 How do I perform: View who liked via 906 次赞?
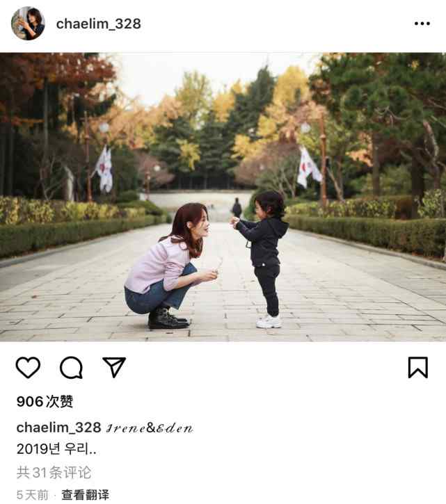pyautogui.click(x=45, y=402)
